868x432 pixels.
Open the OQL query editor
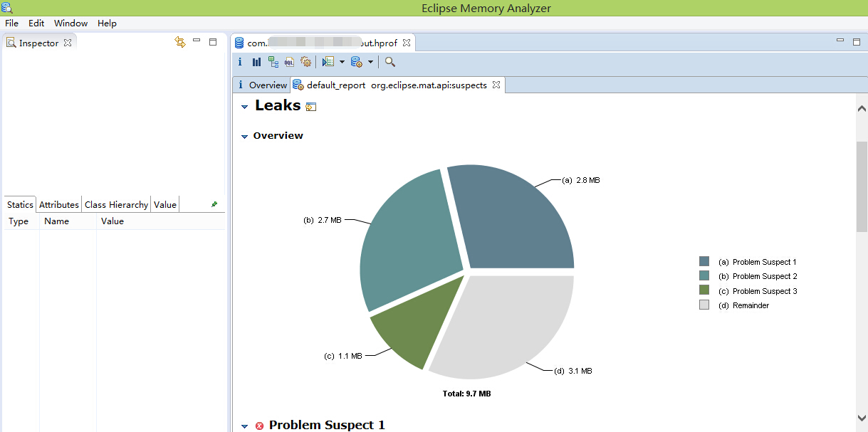click(290, 62)
